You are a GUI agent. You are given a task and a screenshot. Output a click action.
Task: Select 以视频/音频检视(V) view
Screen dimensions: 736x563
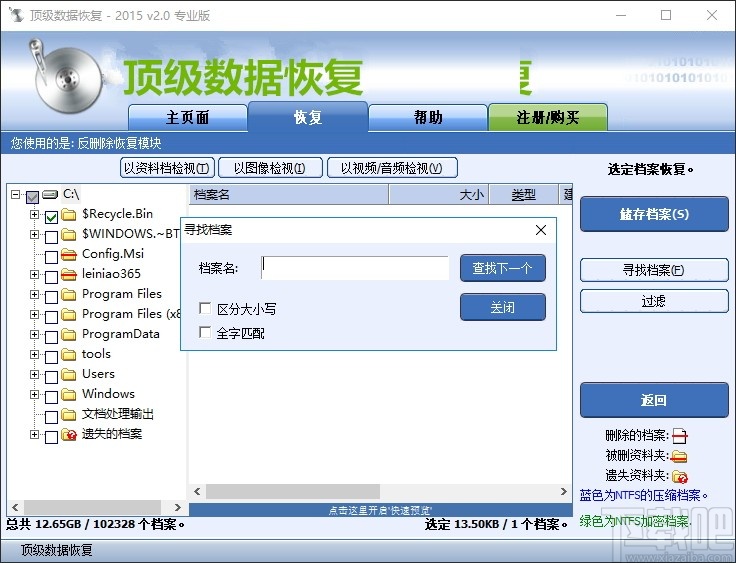[392, 168]
